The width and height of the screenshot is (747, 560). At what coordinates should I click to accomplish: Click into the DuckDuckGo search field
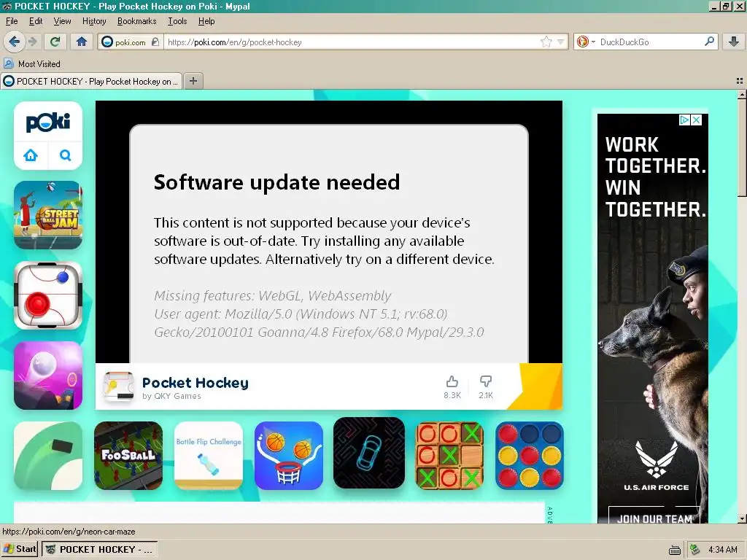(650, 42)
